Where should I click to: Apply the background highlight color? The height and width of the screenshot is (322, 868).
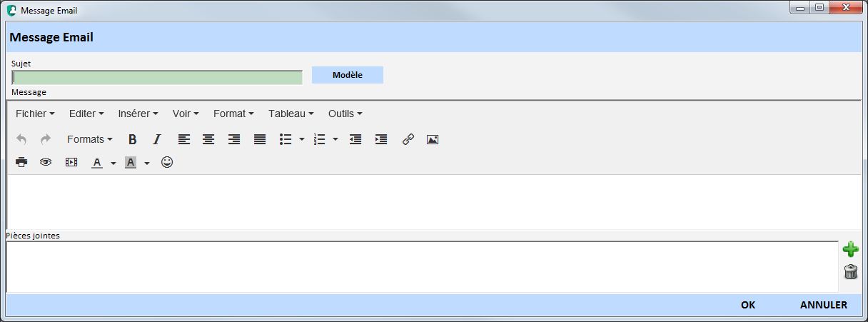[131, 162]
